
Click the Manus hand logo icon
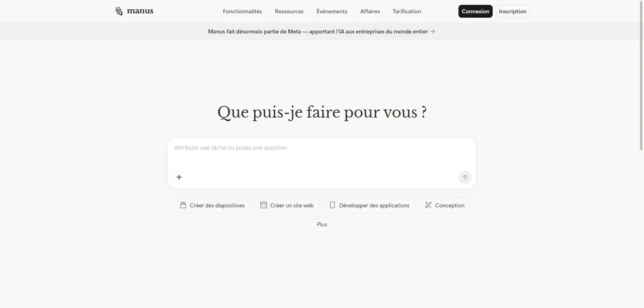click(x=119, y=11)
